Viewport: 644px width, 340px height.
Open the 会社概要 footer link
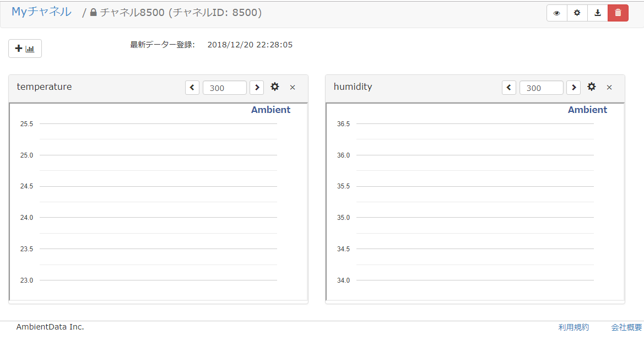click(626, 327)
